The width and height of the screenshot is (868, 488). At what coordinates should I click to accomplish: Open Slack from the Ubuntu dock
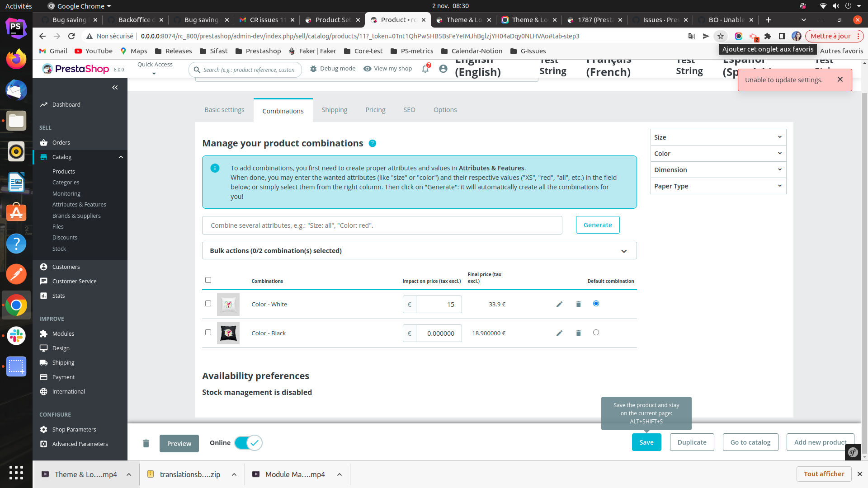click(16, 336)
